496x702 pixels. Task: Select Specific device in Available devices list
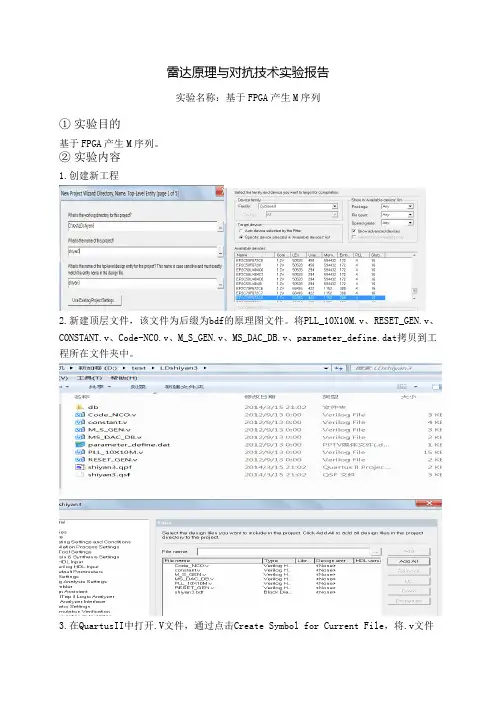click(x=285, y=237)
